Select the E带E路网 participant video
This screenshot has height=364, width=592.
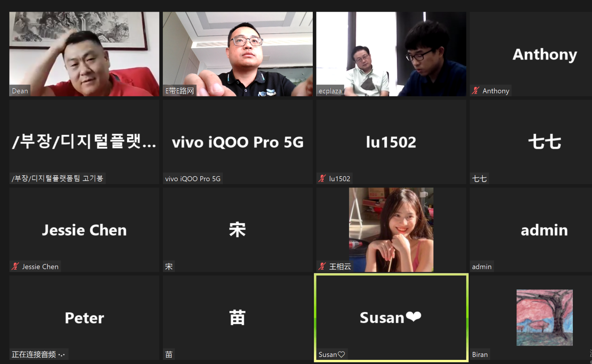click(237, 54)
